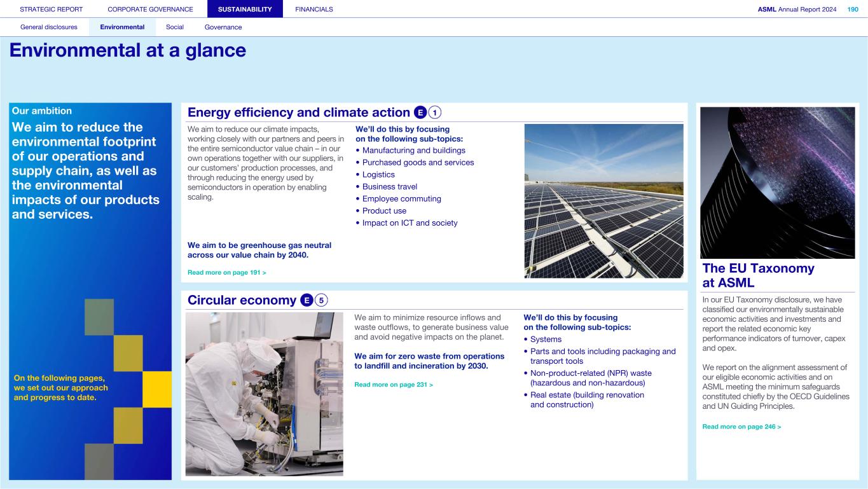Click the 'Environmental at a glance' page title
868x489 pixels.
(128, 50)
